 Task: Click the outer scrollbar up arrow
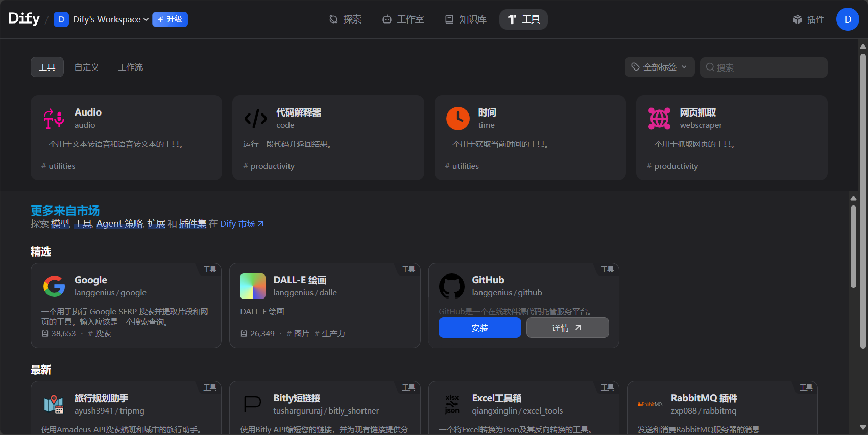click(863, 47)
